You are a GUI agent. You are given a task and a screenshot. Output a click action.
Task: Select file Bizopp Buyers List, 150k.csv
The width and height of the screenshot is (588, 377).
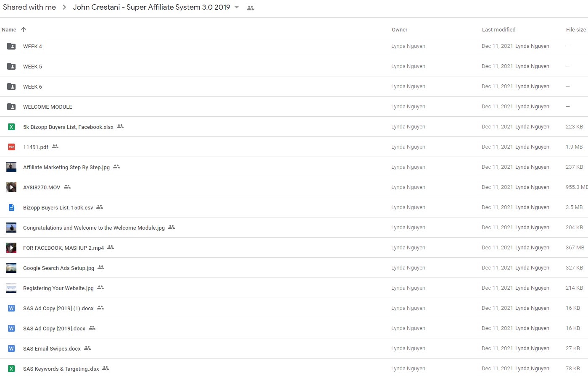(58, 208)
